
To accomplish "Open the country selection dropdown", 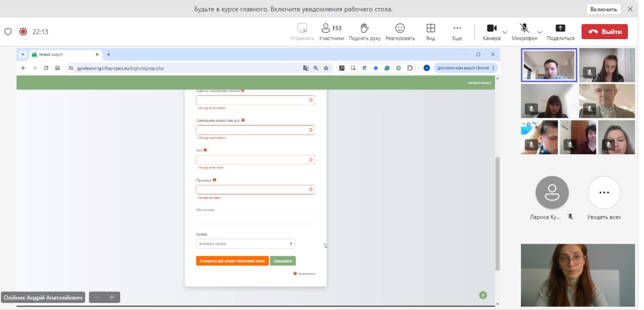I will [246, 244].
